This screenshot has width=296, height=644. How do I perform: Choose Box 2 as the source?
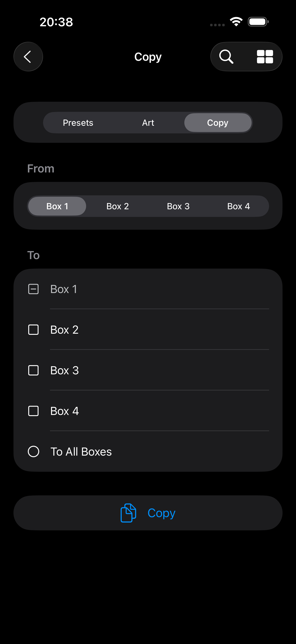coord(118,206)
